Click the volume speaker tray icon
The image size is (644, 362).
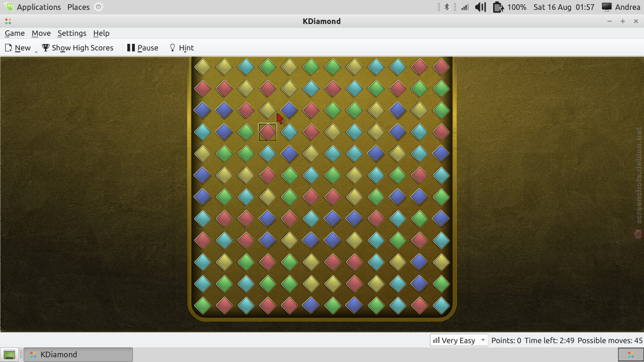tap(480, 7)
